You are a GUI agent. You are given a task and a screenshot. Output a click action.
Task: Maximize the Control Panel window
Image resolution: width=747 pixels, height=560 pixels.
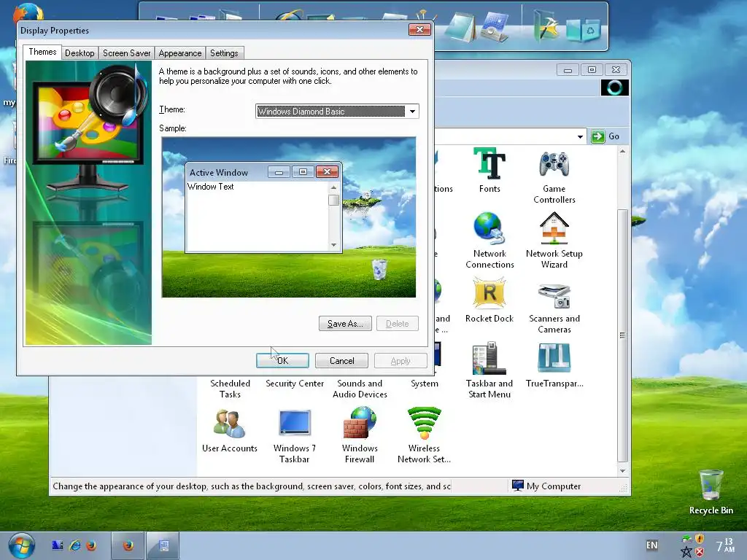coord(592,70)
